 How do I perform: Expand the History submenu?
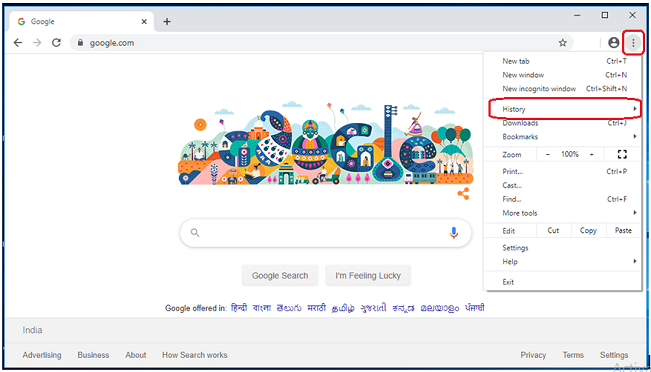563,109
